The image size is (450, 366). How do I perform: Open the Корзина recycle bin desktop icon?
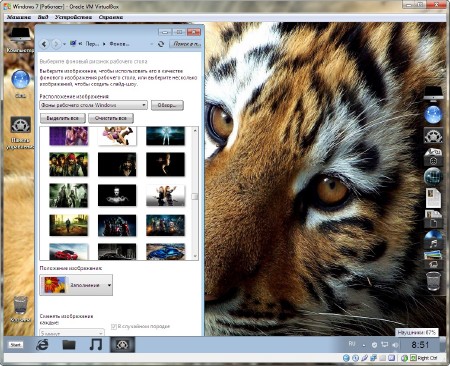pos(20,309)
